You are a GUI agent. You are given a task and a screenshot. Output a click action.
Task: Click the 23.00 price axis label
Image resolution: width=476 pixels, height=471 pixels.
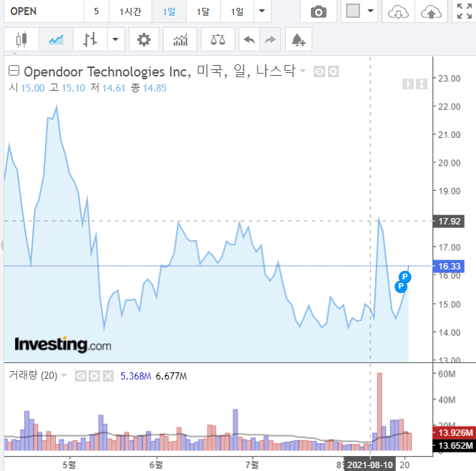(x=450, y=79)
